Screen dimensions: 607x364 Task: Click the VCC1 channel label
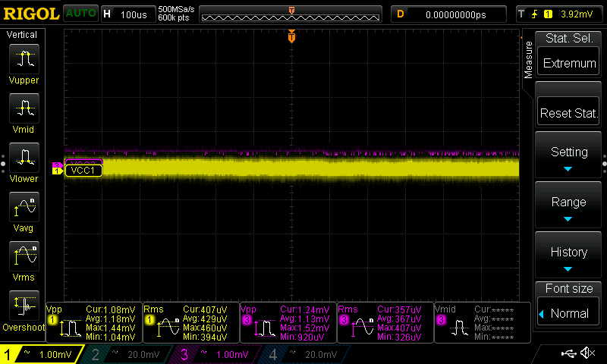(83, 171)
